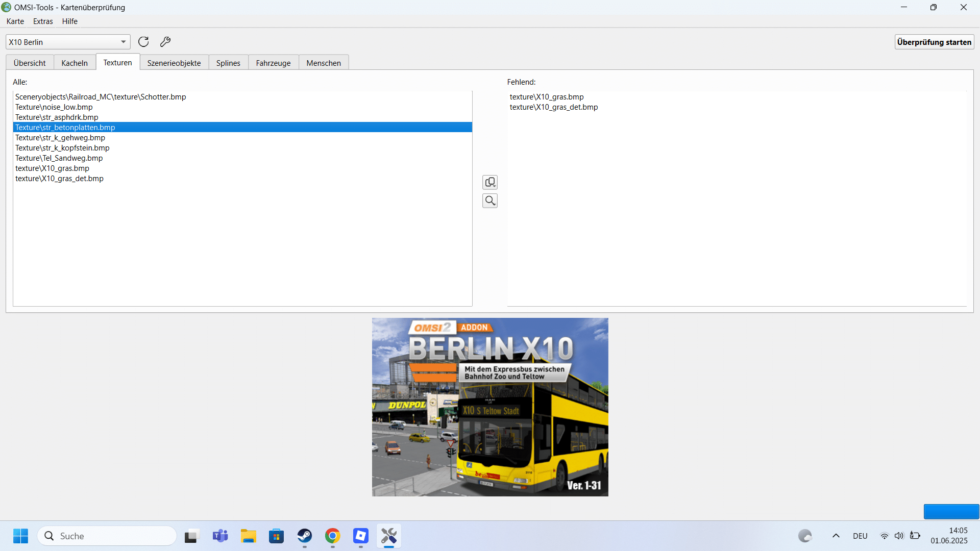Expand the X10 Berlin map dropdown

tap(123, 42)
